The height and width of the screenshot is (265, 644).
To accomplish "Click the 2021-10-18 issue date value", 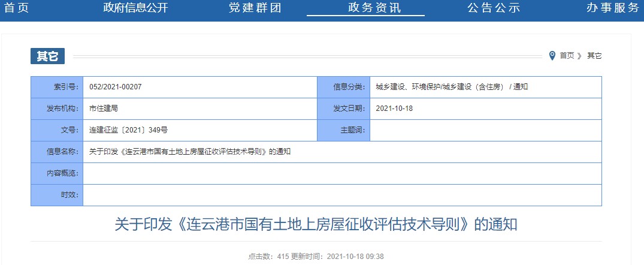I will 394,109.
